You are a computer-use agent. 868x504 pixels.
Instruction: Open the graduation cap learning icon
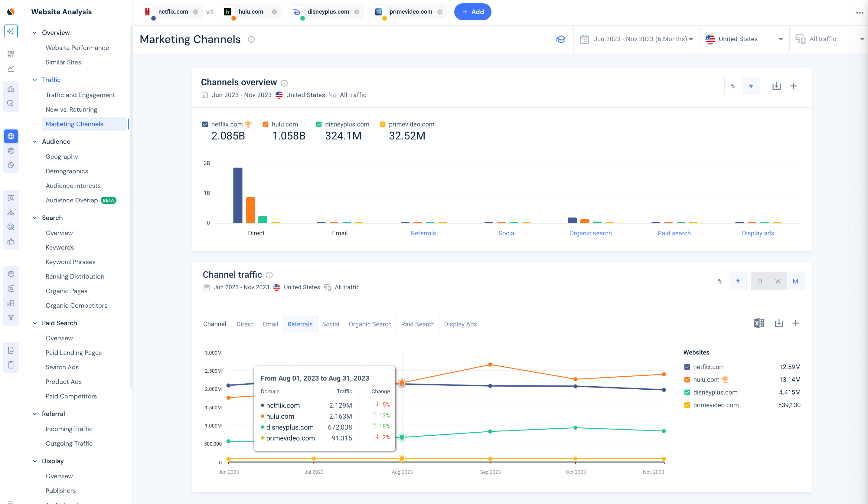[561, 39]
